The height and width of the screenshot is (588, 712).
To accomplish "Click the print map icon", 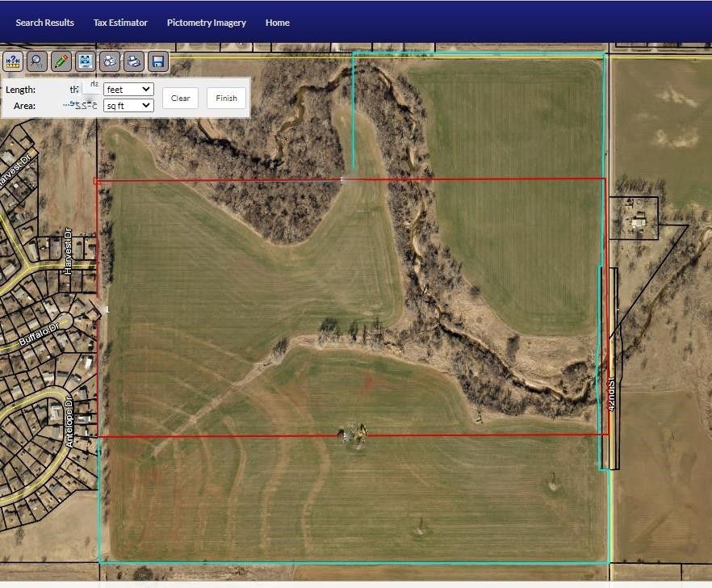I will (132, 61).
